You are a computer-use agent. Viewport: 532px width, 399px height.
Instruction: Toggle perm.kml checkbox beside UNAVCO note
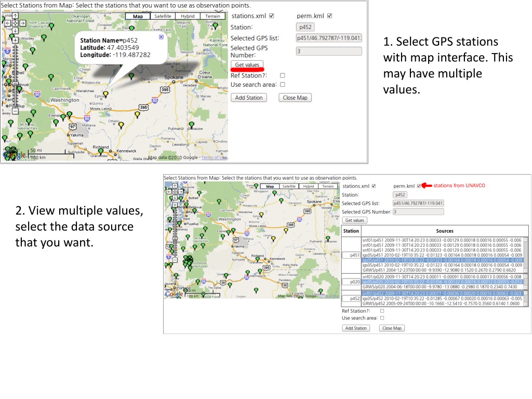click(419, 186)
